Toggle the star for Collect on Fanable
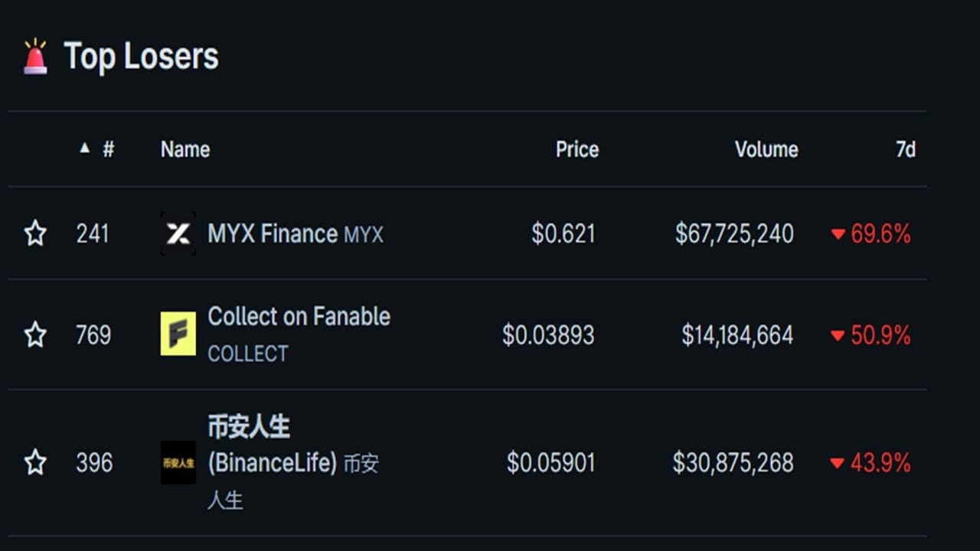Screen dimensions: 980x551 click(x=35, y=334)
